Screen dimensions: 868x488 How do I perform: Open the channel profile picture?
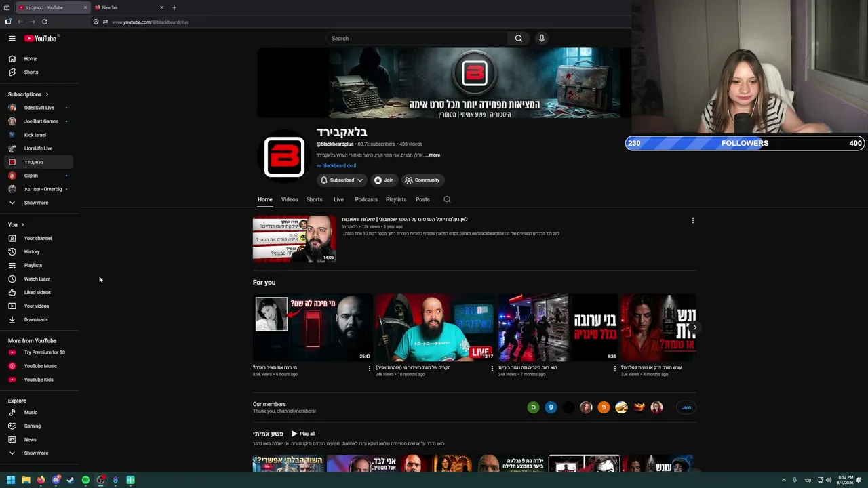[284, 157]
